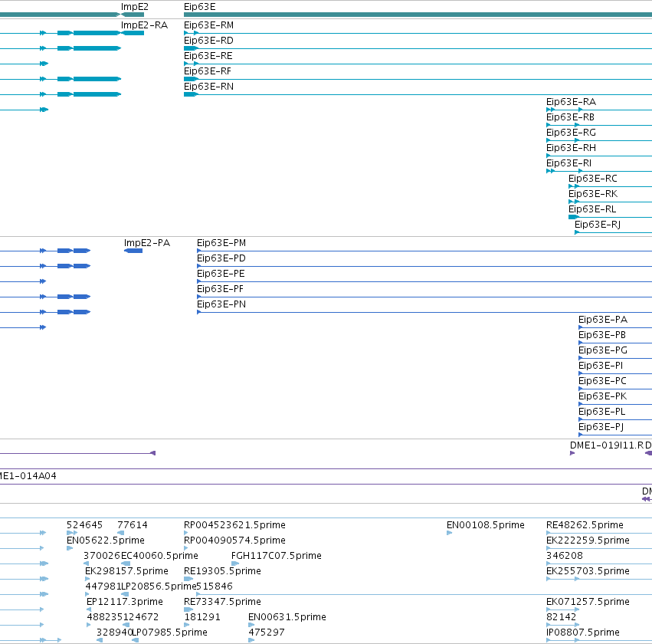Click the ImpE2-PA protein label
The height and width of the screenshot is (644, 652).
[147, 243]
